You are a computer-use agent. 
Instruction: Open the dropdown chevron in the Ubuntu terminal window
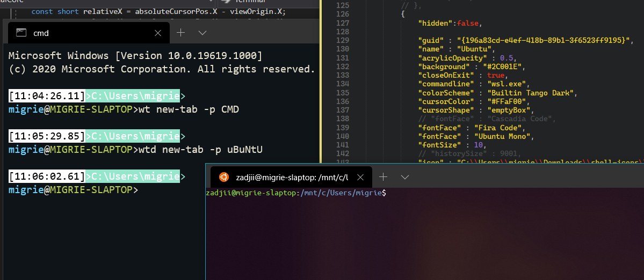click(x=404, y=176)
